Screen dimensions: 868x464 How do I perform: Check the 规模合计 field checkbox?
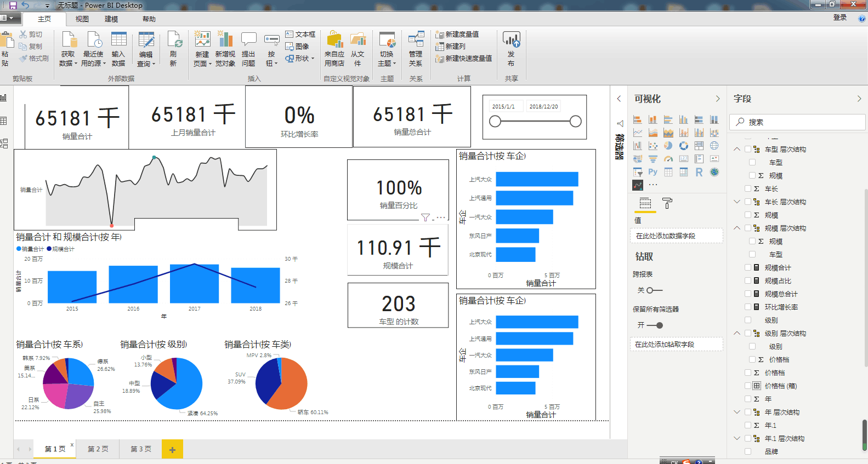coord(748,267)
